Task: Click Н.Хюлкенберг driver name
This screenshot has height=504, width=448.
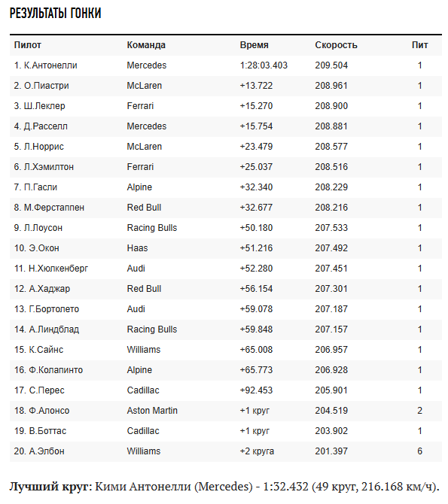Action: (x=58, y=268)
